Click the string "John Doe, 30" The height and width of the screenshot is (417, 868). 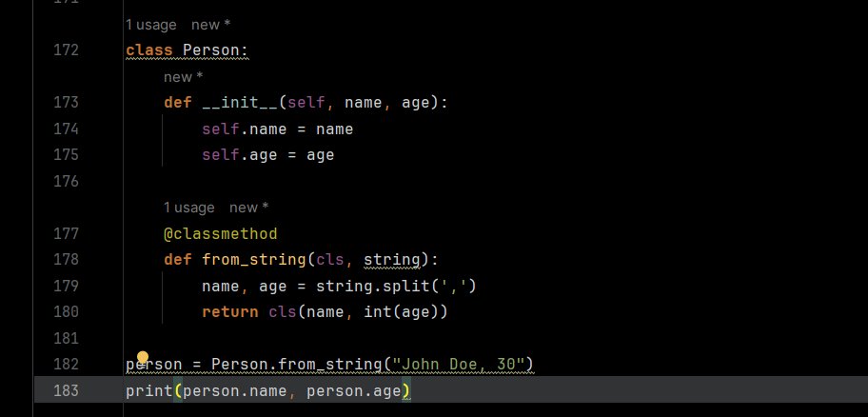click(x=458, y=364)
